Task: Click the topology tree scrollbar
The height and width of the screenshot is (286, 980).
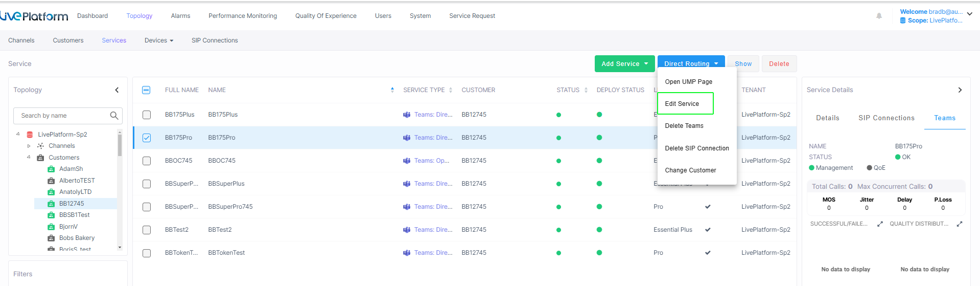Action: coord(120,145)
